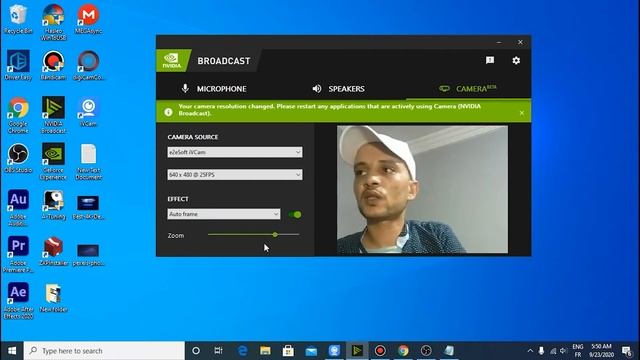
Task: Launch Microsoft Edge from taskbar
Action: tap(242, 351)
